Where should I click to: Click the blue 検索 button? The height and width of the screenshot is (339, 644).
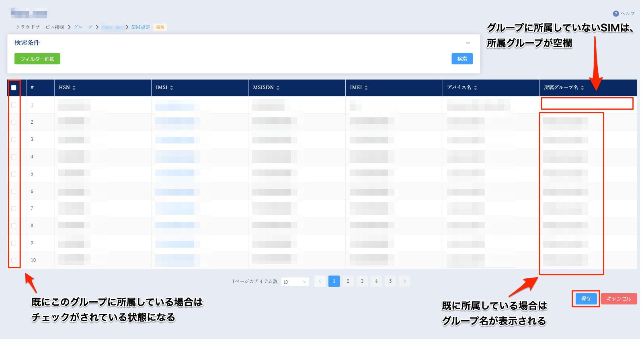point(462,59)
